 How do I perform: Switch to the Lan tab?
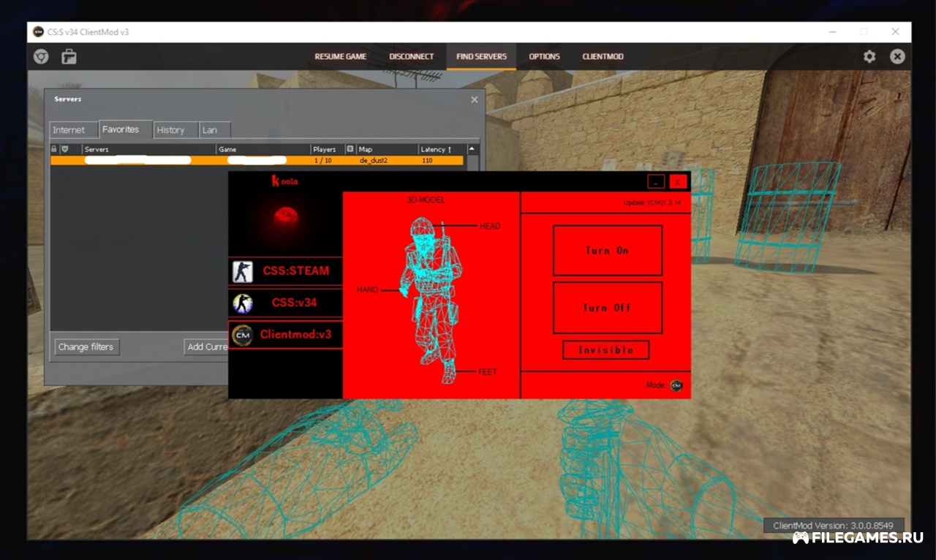point(215,130)
